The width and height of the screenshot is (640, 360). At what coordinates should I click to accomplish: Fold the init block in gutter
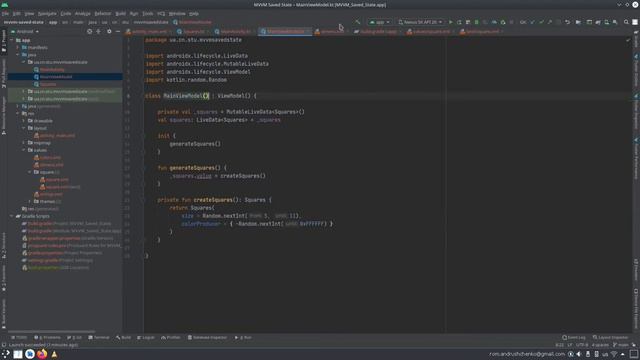143,136
